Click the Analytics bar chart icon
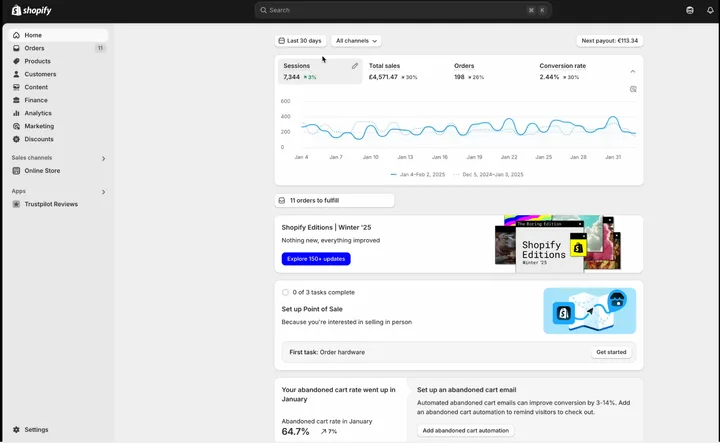The image size is (720, 443). pos(17,113)
